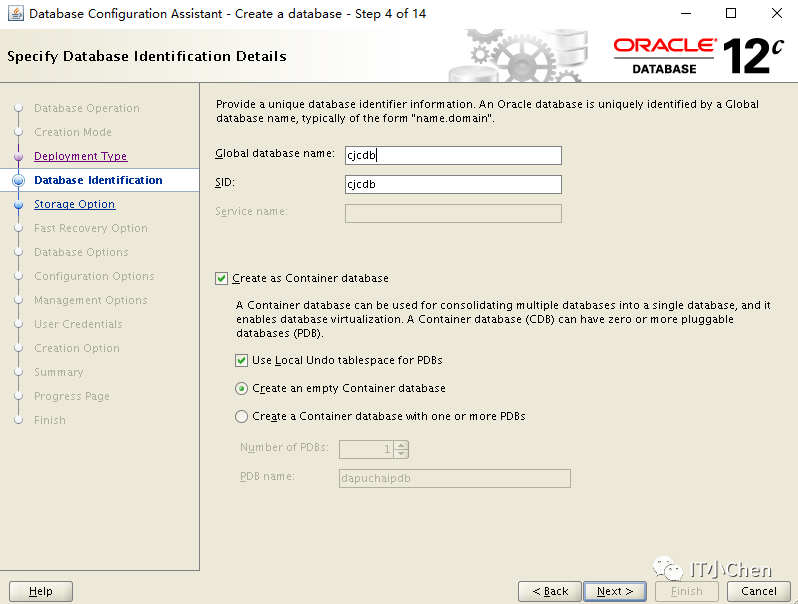Click the 'Number of PDBs:' label
Viewport: 798px width, 604px height.
coord(284,447)
